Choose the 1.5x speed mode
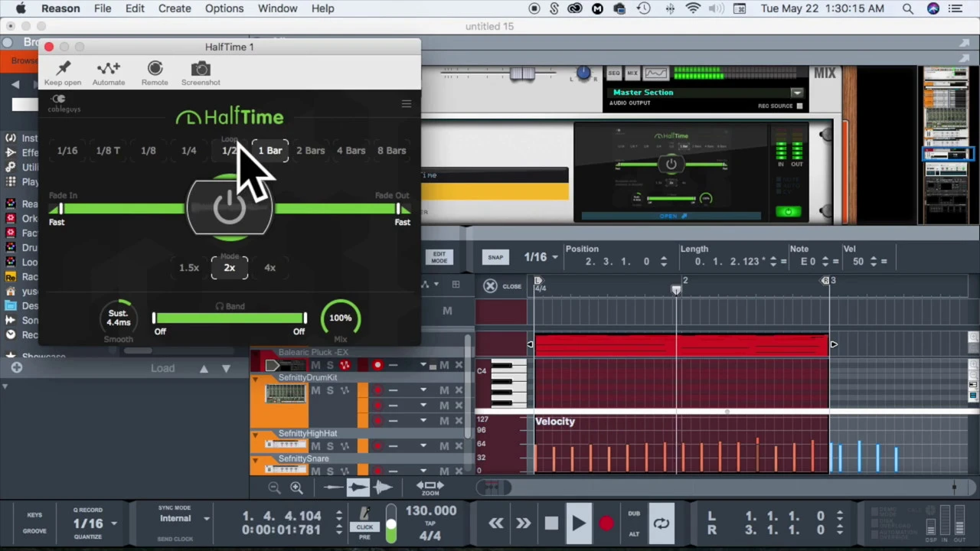Viewport: 980px width, 551px height. pyautogui.click(x=189, y=268)
